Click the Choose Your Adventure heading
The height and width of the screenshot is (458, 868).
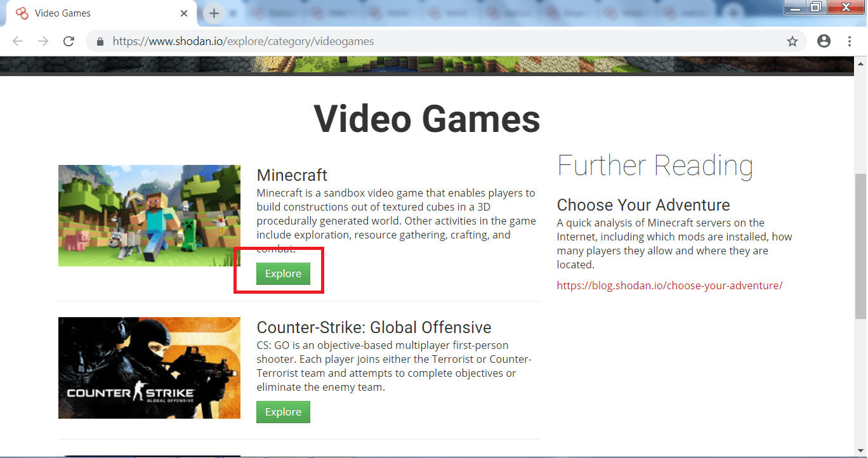pos(643,205)
